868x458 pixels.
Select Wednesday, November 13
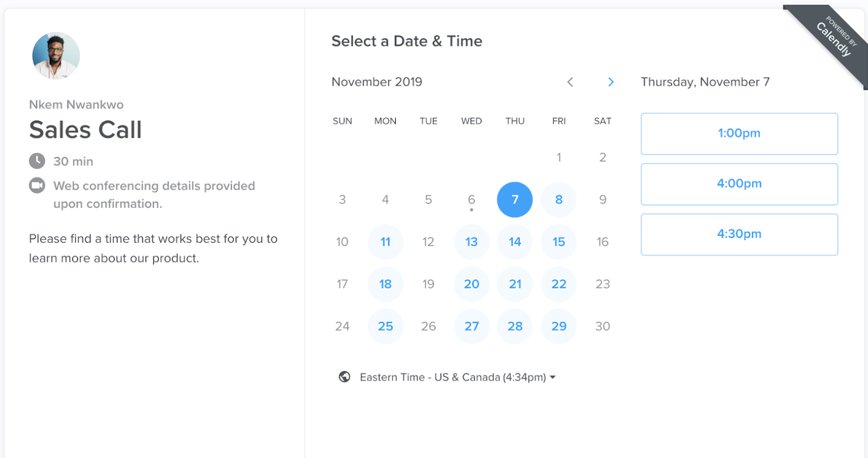(x=472, y=242)
